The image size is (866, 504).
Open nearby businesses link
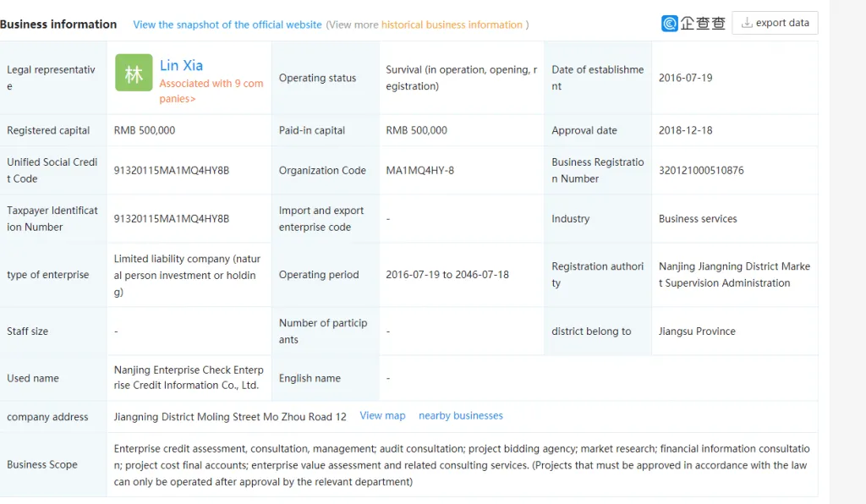461,416
